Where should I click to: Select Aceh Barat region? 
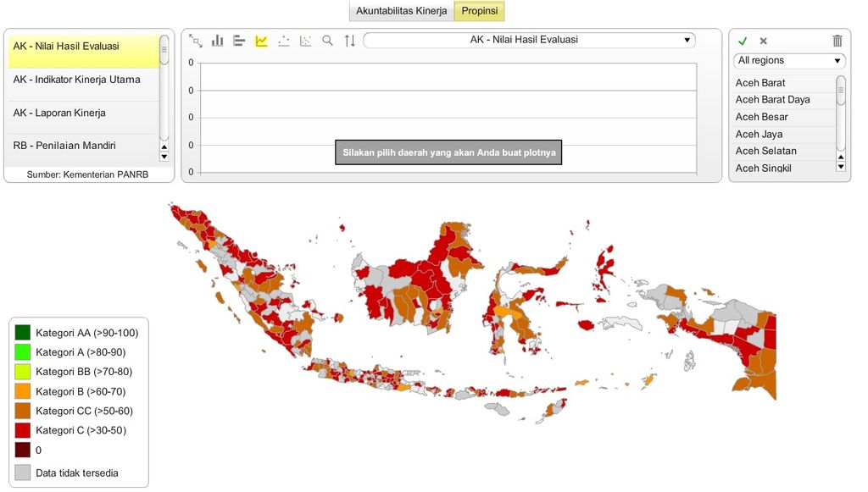[x=784, y=83]
